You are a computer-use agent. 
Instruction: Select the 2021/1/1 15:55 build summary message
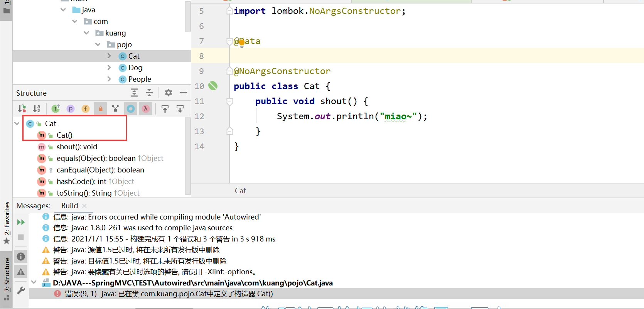164,239
